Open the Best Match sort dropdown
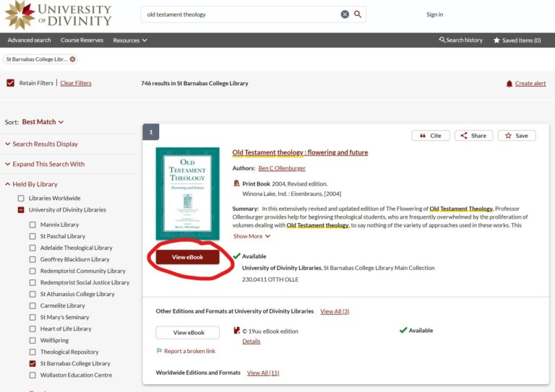This screenshot has width=555, height=392. tap(43, 122)
